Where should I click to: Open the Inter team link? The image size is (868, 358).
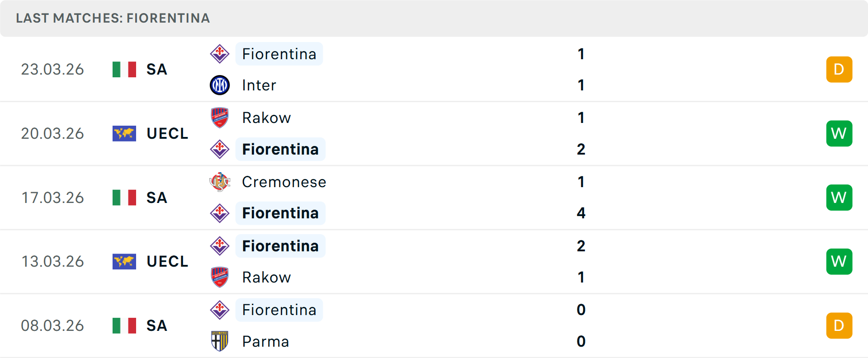[x=259, y=85]
